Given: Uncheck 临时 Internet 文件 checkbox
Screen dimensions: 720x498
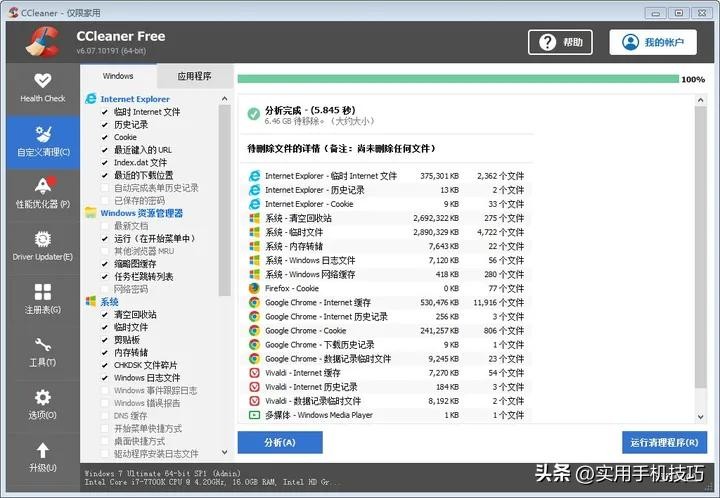Looking at the screenshot, I should [105, 112].
